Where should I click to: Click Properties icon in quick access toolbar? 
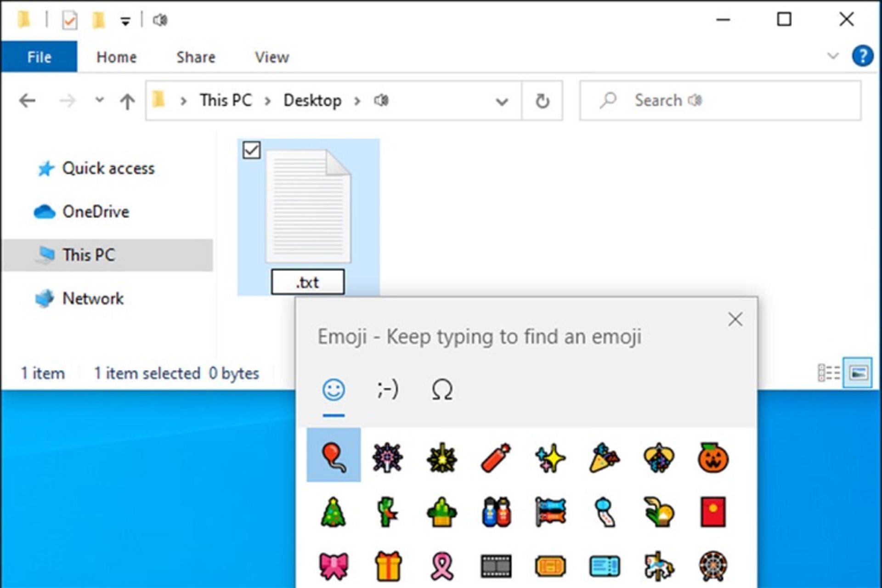pyautogui.click(x=69, y=20)
